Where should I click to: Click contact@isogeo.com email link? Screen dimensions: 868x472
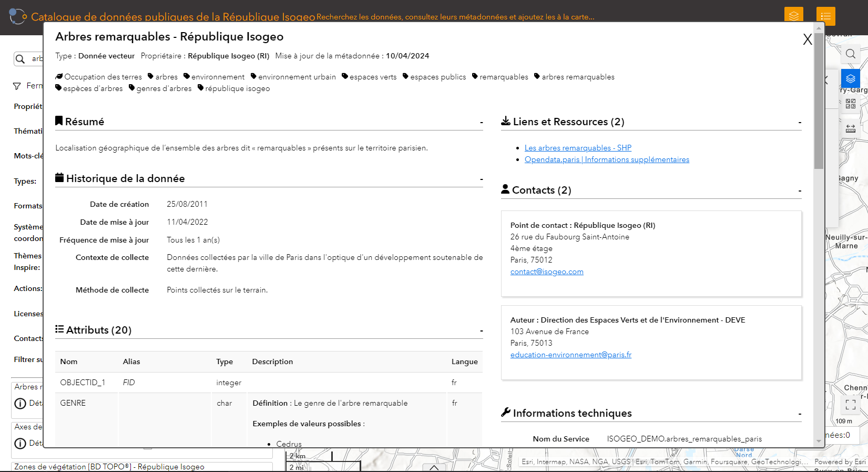tap(547, 272)
